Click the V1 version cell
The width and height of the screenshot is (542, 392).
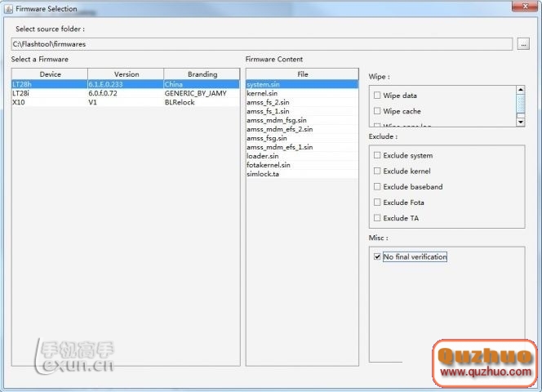click(x=126, y=102)
